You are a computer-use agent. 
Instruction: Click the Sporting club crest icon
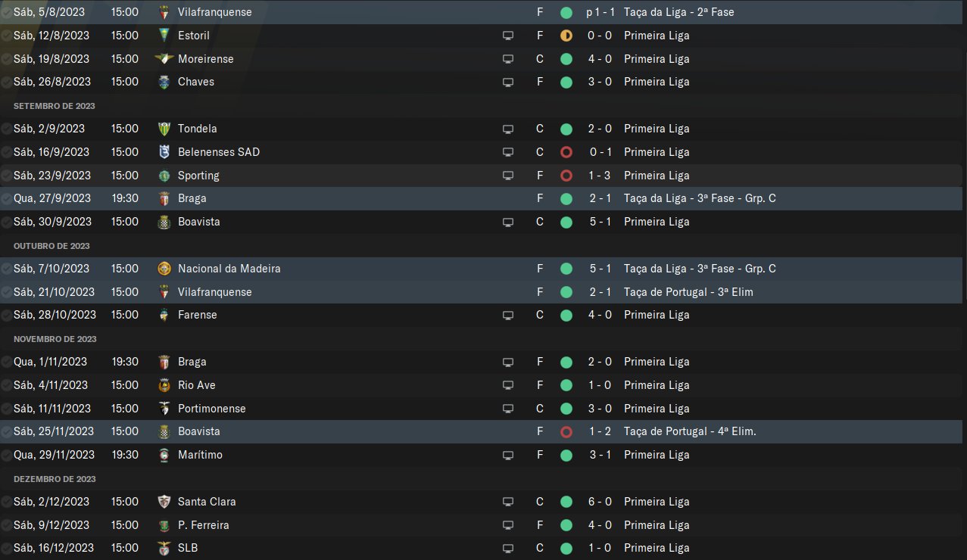point(164,176)
